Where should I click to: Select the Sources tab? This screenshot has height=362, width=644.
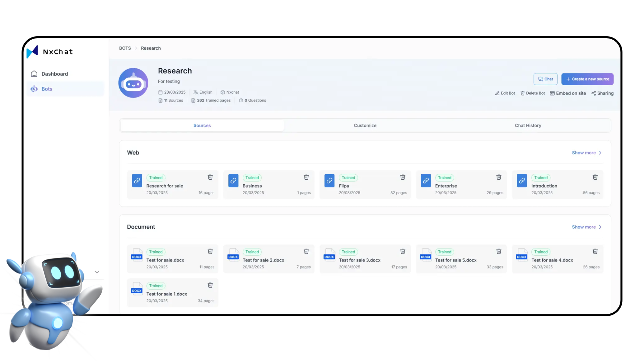[202, 125]
